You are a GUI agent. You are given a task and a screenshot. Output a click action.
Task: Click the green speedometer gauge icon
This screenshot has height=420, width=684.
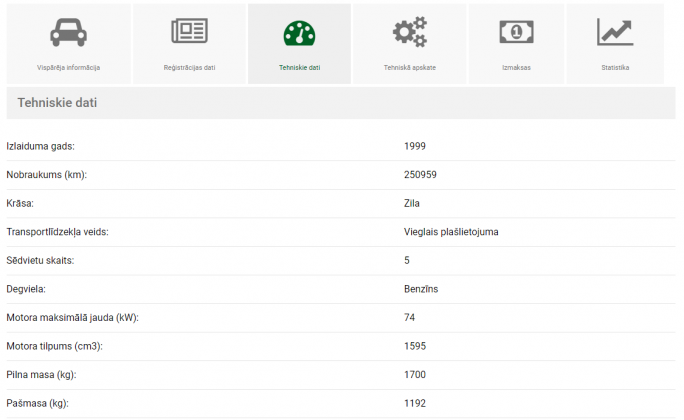pos(299,32)
